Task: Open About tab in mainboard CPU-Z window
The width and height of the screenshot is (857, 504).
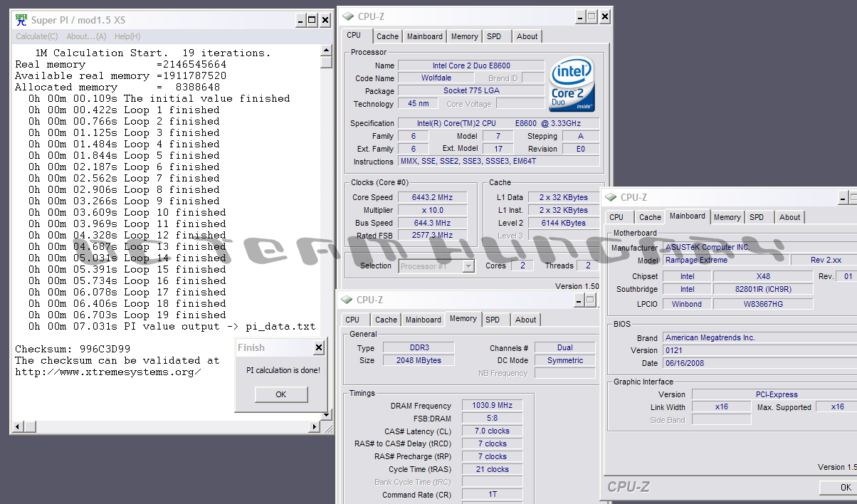Action: point(790,218)
